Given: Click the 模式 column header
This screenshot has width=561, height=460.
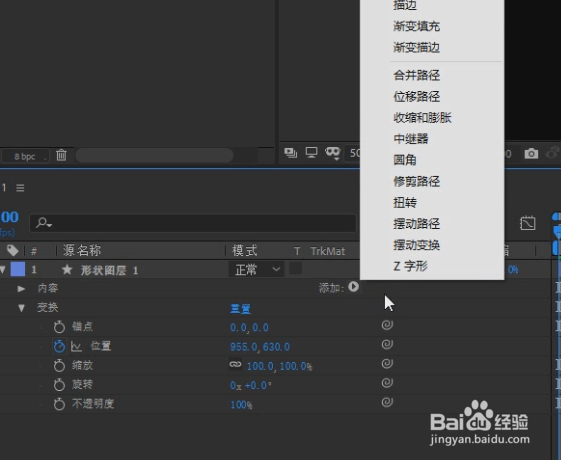Looking at the screenshot, I should (244, 250).
